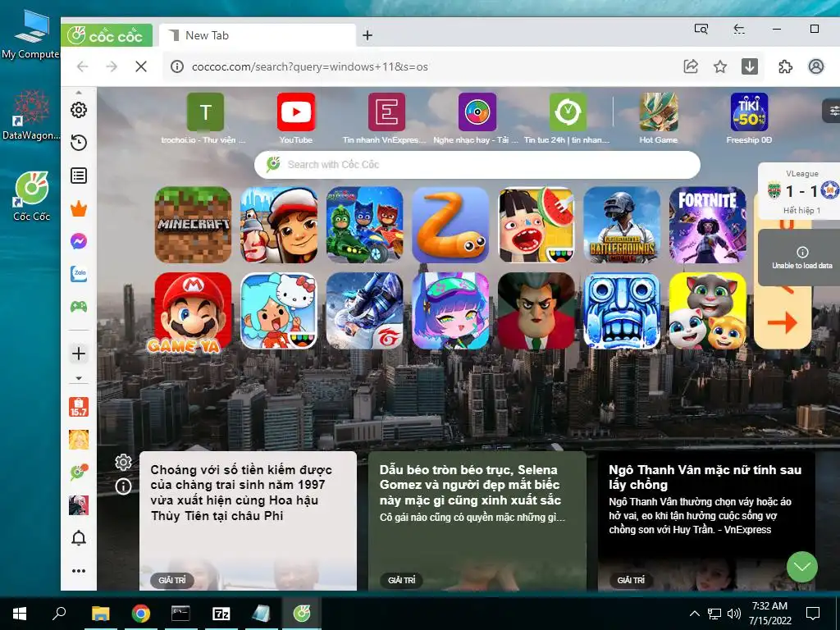Open the Tiki Freeship shortcut
The width and height of the screenshot is (840, 630).
(x=749, y=118)
